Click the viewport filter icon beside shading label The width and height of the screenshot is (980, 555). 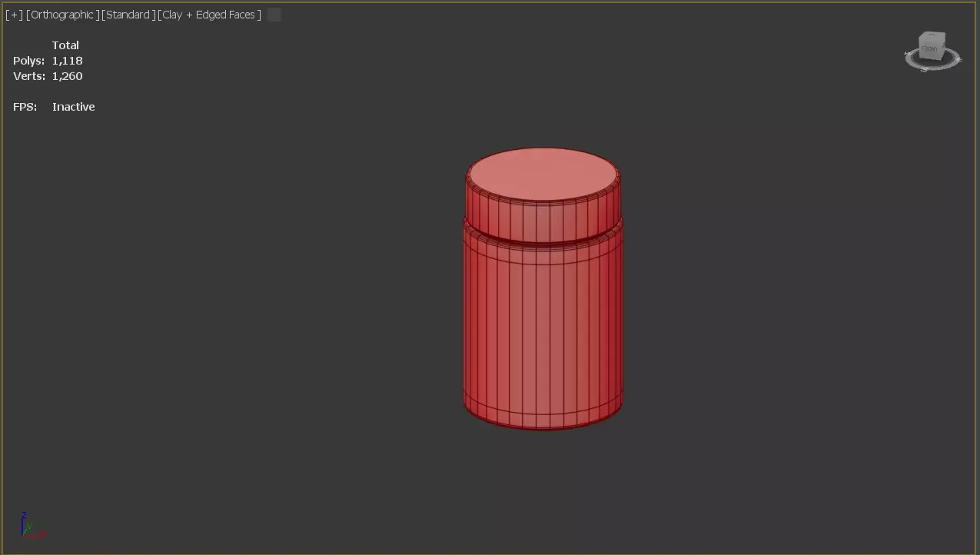(x=274, y=15)
